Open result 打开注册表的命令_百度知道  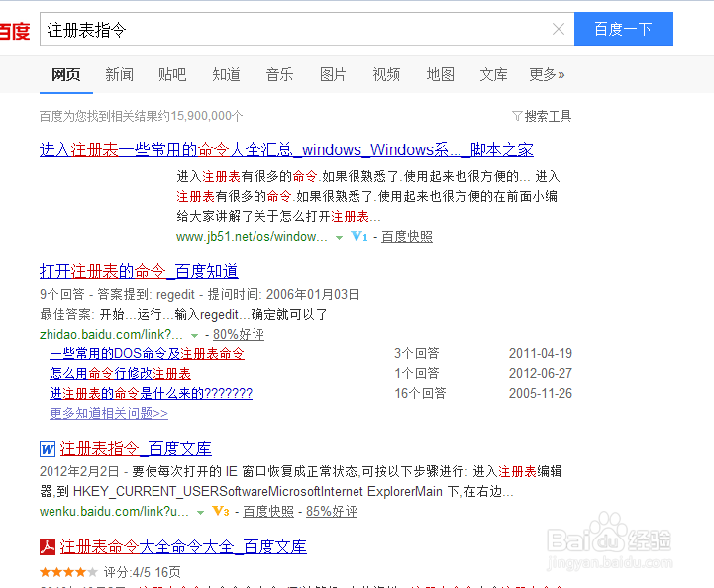point(139,271)
